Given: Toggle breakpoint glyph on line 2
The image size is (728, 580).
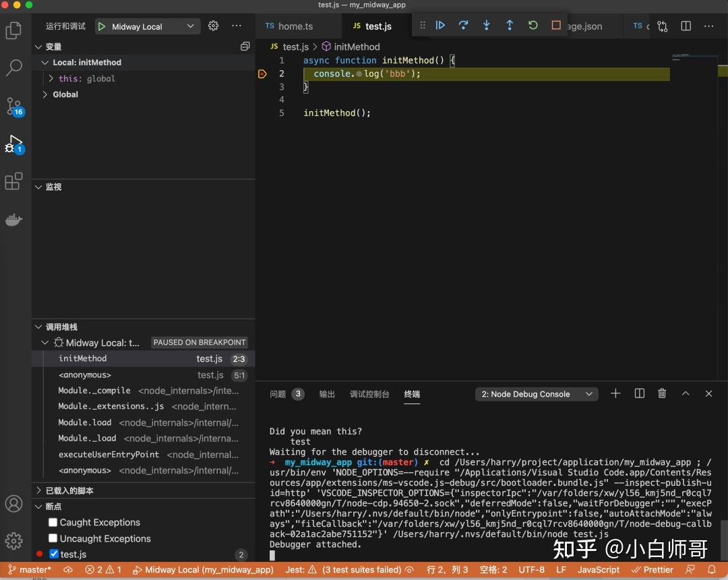Looking at the screenshot, I should tap(262, 74).
